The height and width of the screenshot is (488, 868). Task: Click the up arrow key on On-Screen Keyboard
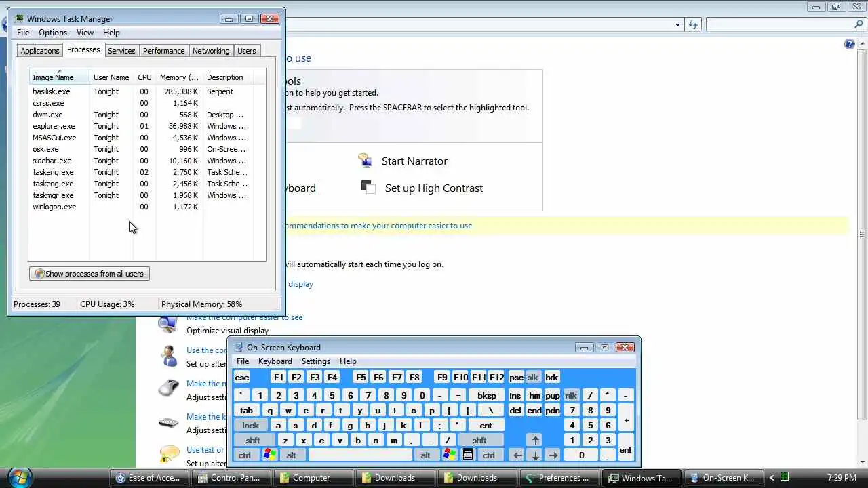coord(536,441)
